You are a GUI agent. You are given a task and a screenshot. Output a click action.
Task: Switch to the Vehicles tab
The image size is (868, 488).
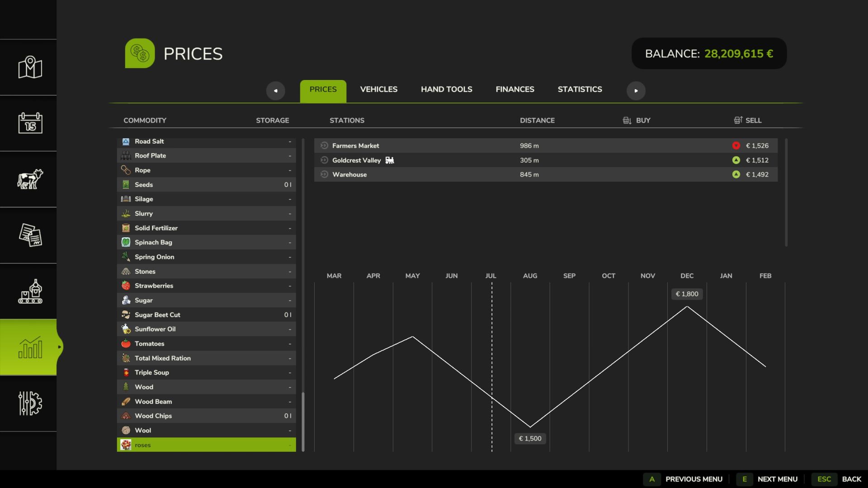pyautogui.click(x=379, y=89)
